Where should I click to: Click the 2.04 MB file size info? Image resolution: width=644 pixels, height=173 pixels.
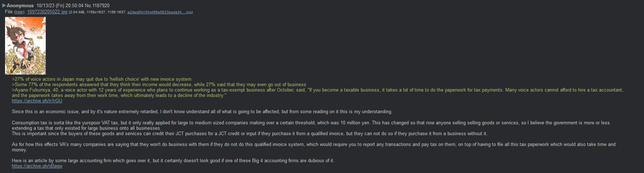tap(77, 12)
